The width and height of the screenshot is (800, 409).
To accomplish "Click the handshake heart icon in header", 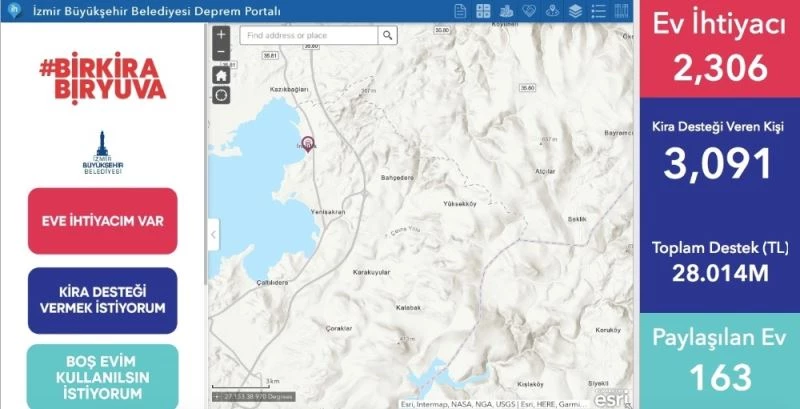I will tap(529, 11).
